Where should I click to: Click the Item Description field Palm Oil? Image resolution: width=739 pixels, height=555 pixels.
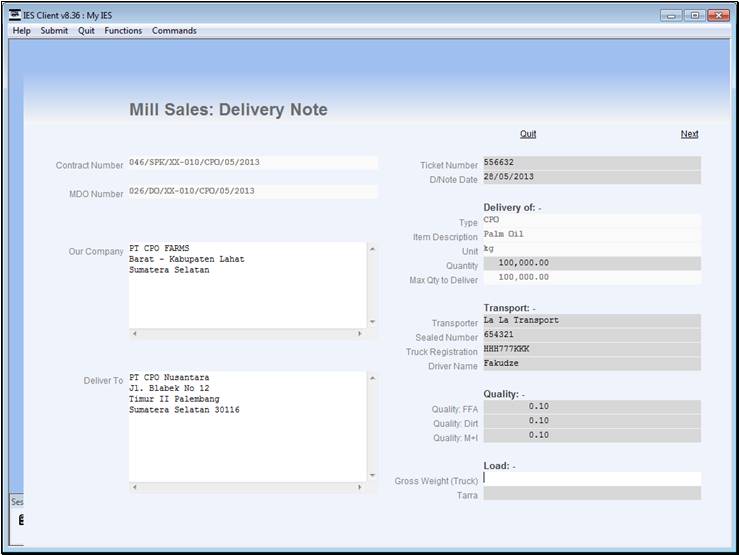(592, 235)
